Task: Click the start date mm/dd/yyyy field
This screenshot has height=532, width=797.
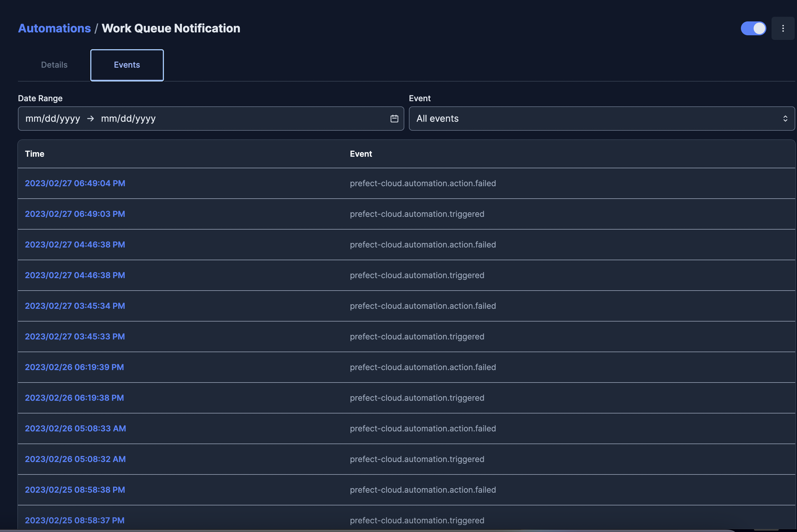Action: click(x=53, y=119)
